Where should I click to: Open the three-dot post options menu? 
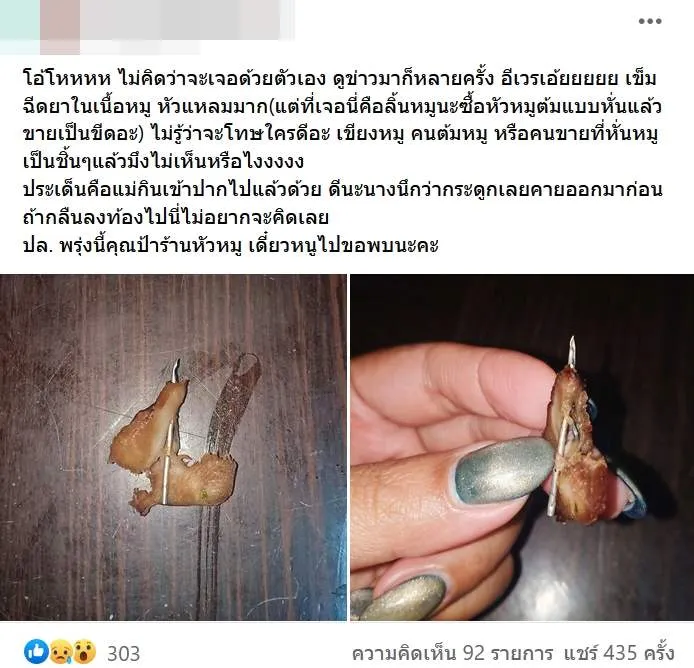click(649, 21)
